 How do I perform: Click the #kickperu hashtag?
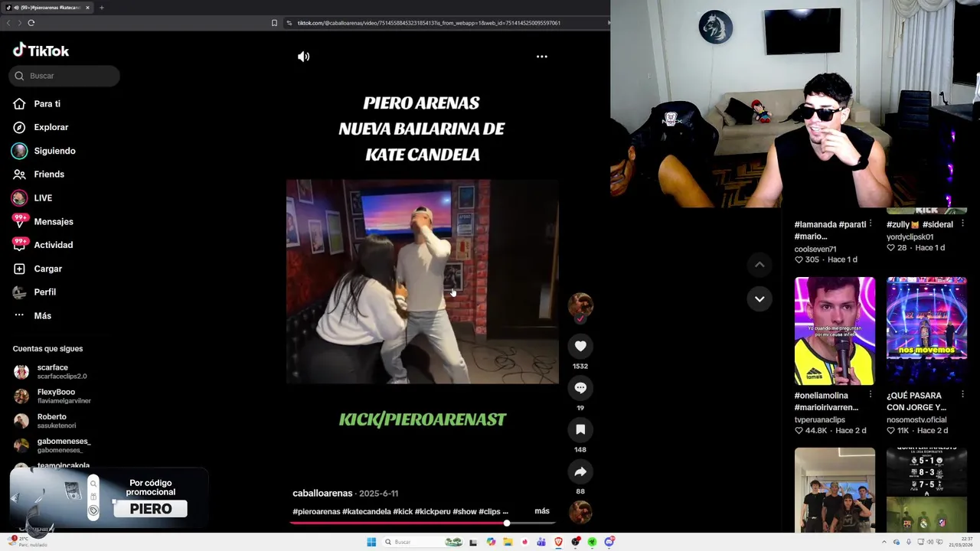click(433, 511)
